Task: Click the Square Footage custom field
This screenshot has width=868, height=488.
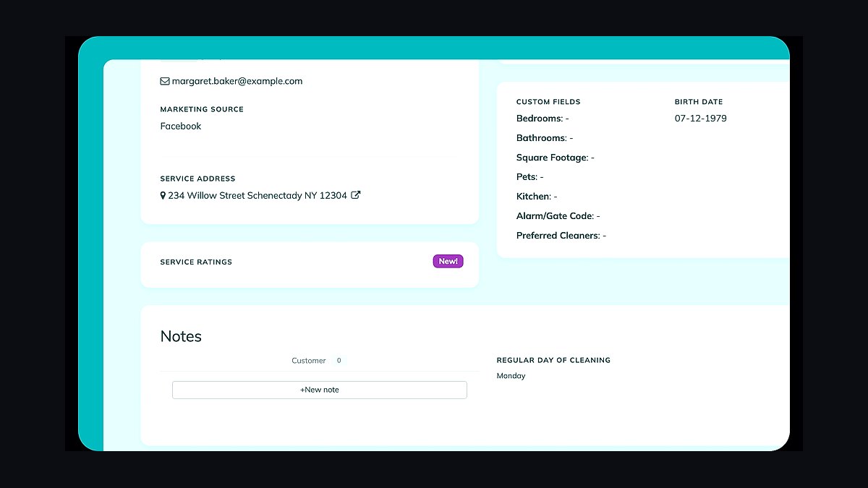Action: (x=556, y=158)
